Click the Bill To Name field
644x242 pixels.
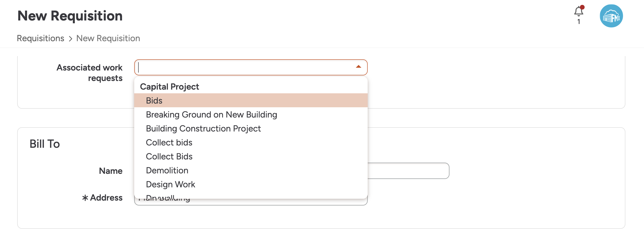pos(408,171)
